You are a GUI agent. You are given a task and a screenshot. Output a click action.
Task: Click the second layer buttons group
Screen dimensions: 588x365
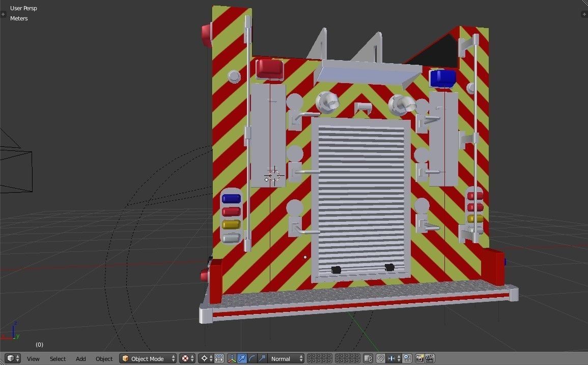[347, 358]
